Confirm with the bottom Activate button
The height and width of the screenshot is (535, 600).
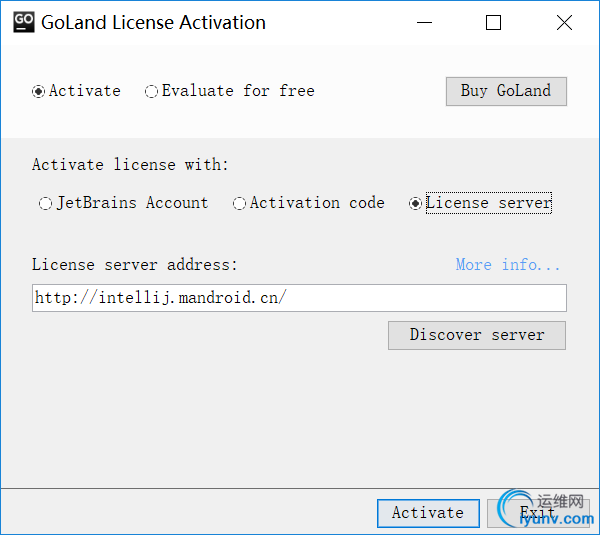(428, 513)
